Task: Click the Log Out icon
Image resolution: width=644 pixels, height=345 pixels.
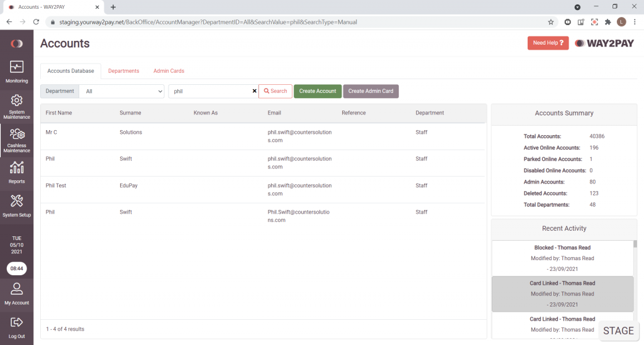Action: [x=17, y=322]
